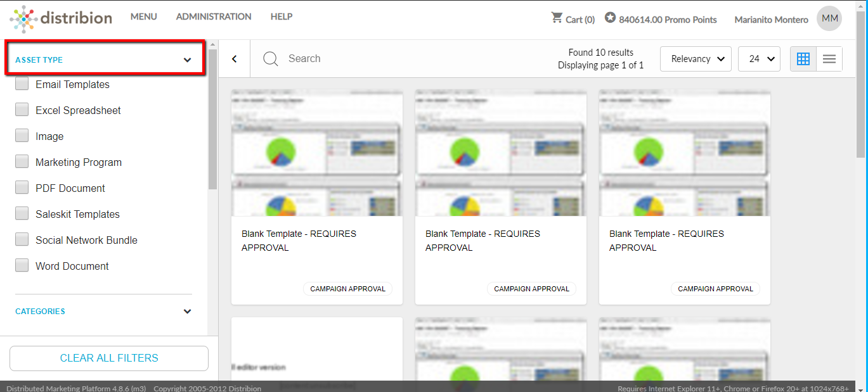Switch to grid view
Image resolution: width=868 pixels, height=392 pixels.
pos(803,59)
